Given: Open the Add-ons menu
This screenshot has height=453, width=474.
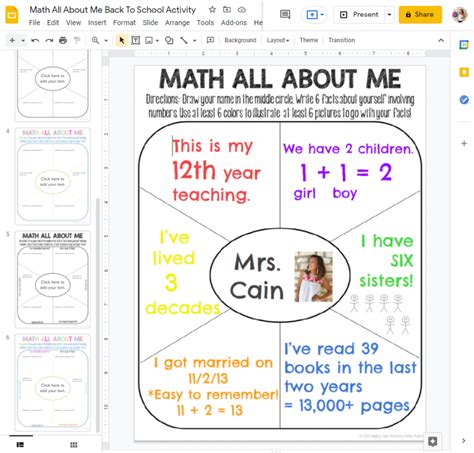Looking at the screenshot, I should pyautogui.click(x=234, y=23).
